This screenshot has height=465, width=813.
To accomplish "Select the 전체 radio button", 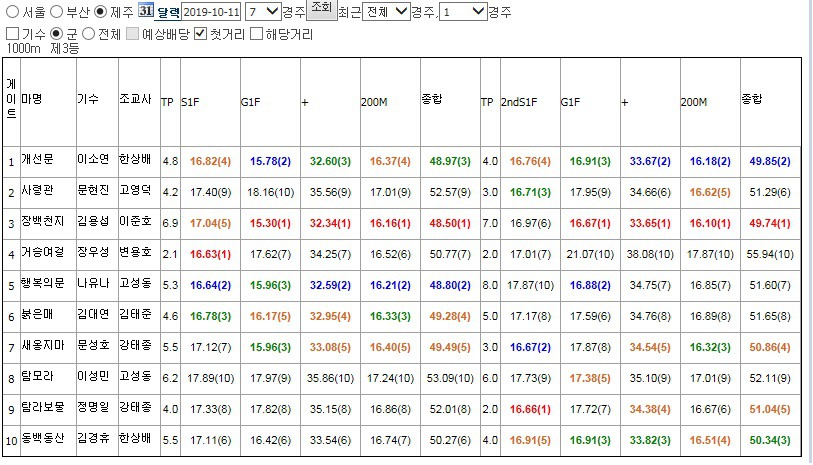I will (89, 34).
